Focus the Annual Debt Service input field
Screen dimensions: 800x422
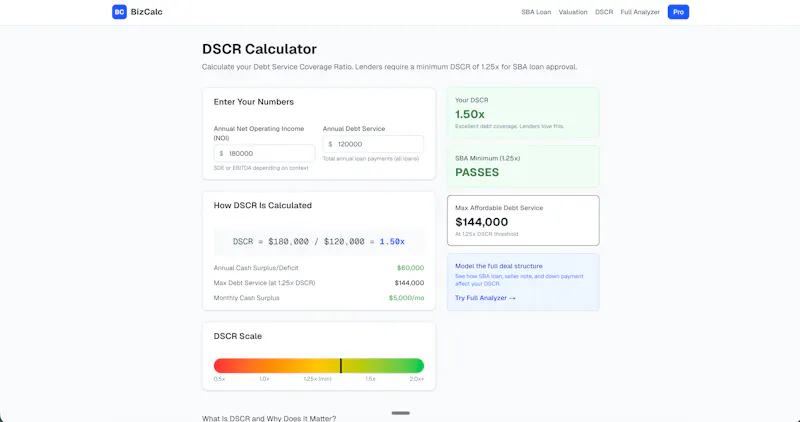tap(373, 144)
